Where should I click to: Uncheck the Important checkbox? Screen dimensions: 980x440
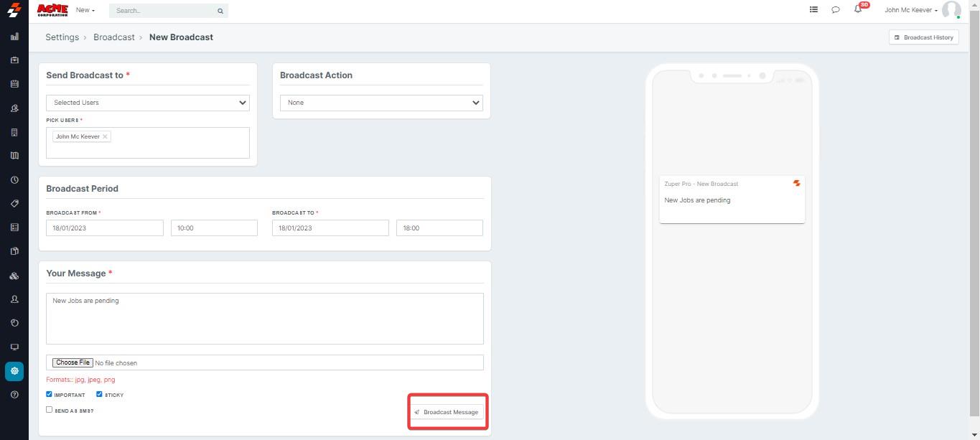(x=50, y=394)
